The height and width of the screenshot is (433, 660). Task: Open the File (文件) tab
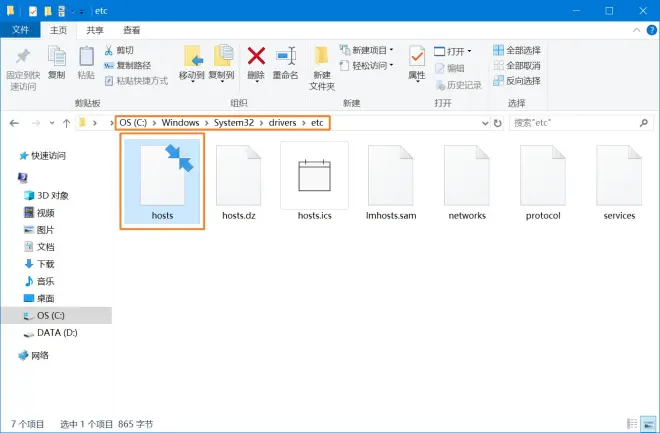[x=20, y=30]
